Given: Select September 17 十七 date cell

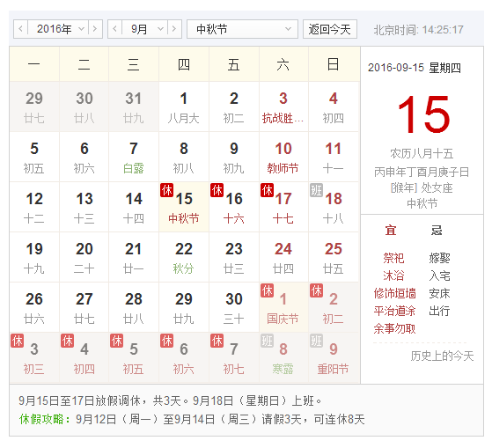Looking at the screenshot, I should point(283,207).
